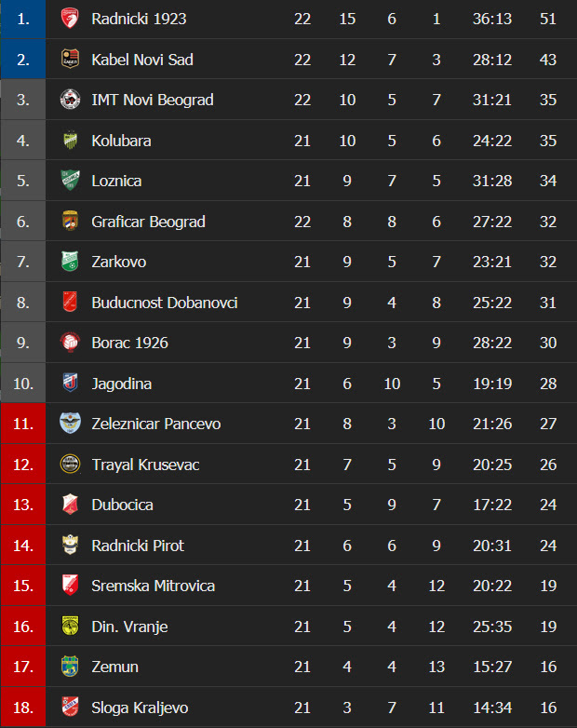Open the Buducnost Dobanovci team page
Image resolution: width=577 pixels, height=728 pixels.
coord(165,303)
